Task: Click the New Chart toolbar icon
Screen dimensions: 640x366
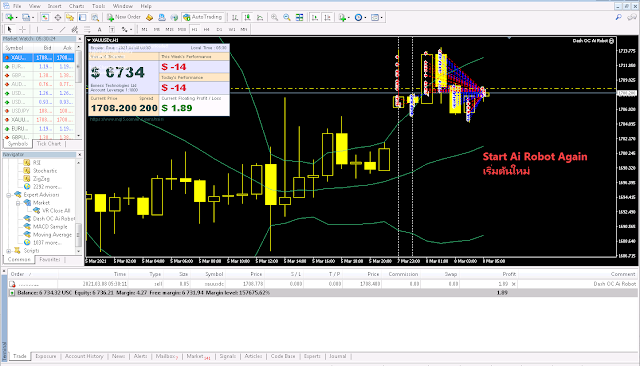Action: (9, 17)
